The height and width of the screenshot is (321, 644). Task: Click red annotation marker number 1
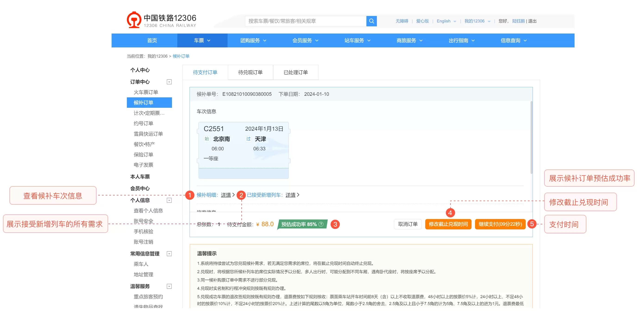190,195
